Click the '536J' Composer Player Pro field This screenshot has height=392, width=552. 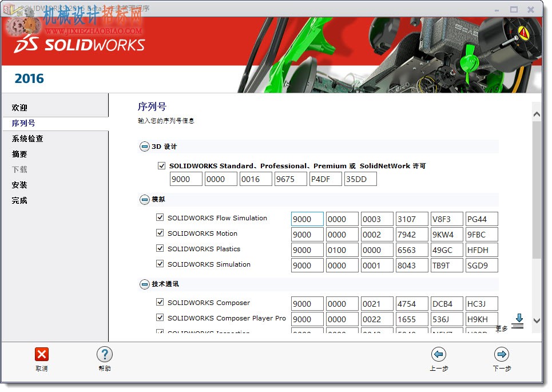(447, 319)
